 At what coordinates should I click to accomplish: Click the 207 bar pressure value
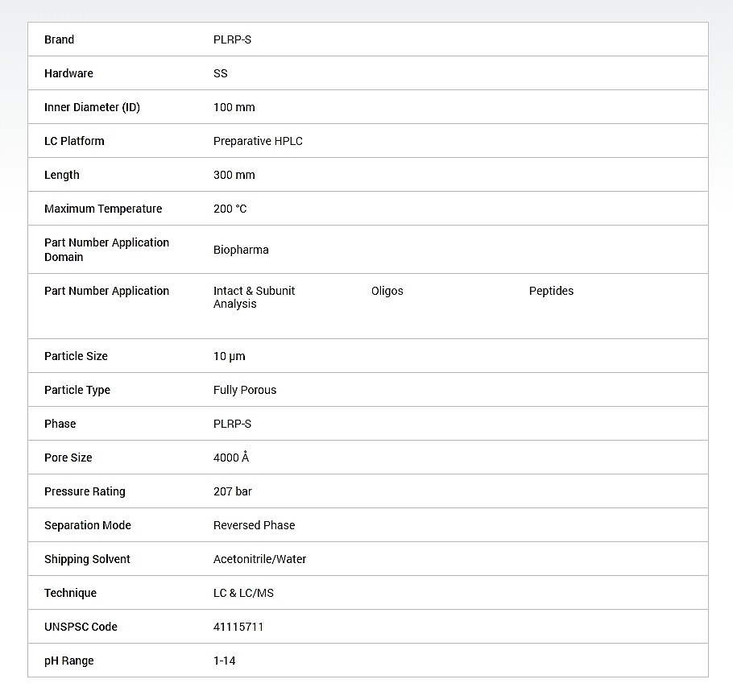[233, 491]
